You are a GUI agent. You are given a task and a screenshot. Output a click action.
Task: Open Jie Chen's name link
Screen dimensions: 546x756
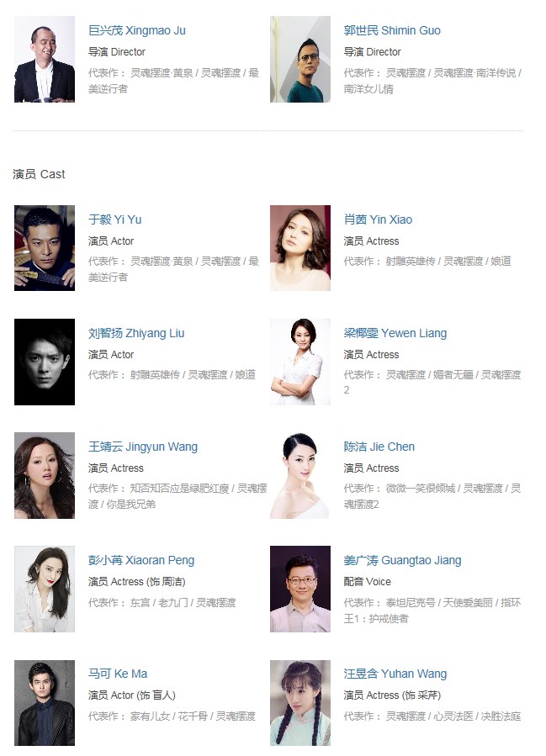379,447
